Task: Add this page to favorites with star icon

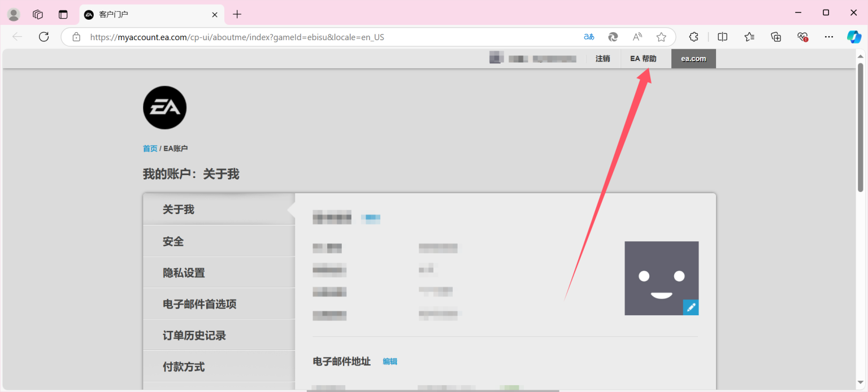Action: click(x=661, y=37)
